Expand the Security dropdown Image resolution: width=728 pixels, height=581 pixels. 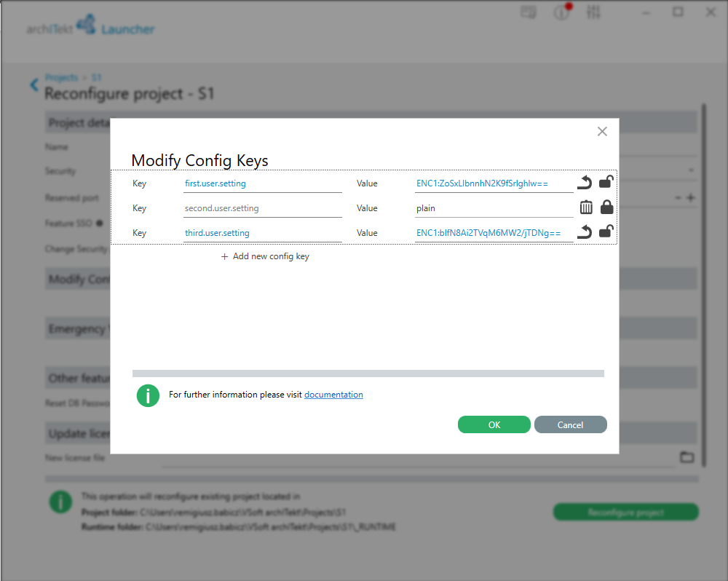click(x=692, y=170)
